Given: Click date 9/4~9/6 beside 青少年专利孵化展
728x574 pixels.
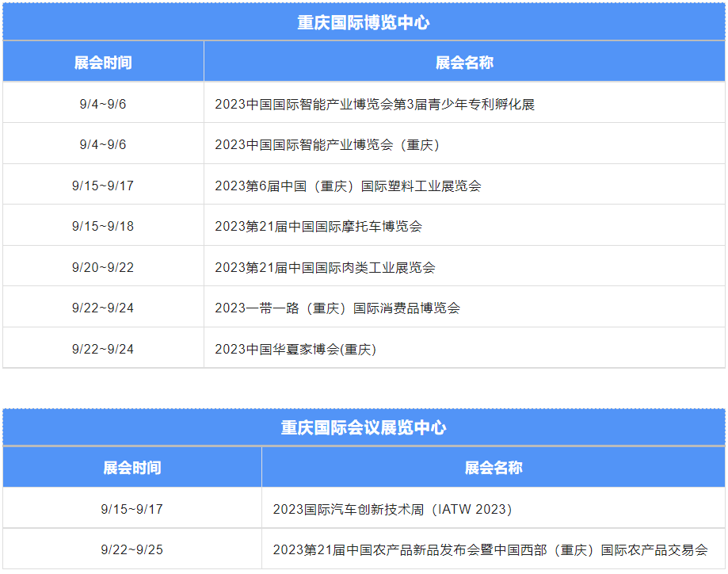Looking at the screenshot, I should 103,104.
